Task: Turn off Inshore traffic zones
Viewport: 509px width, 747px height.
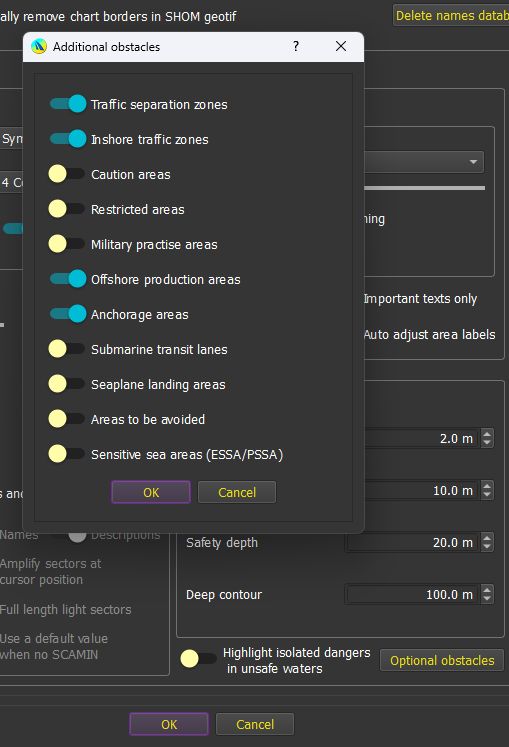Action: click(68, 139)
